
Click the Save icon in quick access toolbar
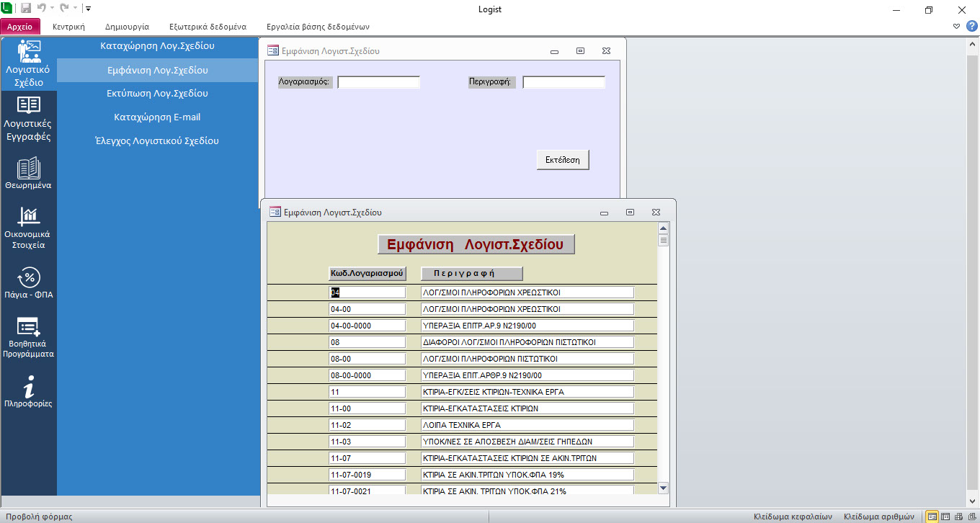coord(26,9)
